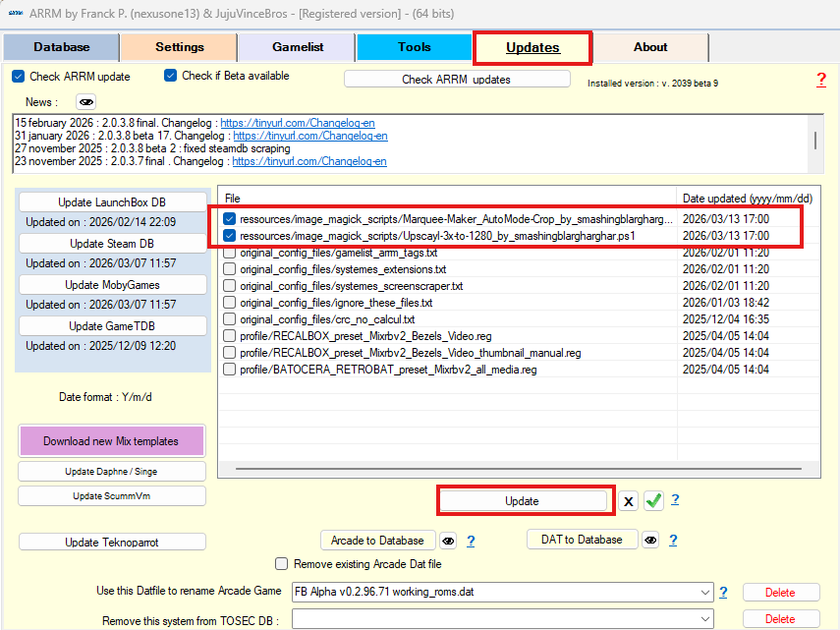Click the green checkmark button beside Update
The width and height of the screenshot is (840, 630).
coord(653,501)
